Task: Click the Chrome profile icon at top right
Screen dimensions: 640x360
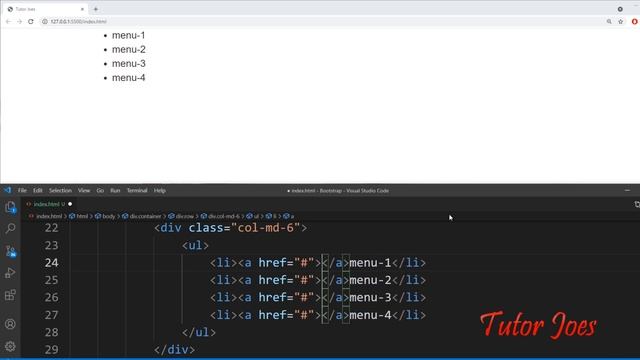Action: (620, 9)
